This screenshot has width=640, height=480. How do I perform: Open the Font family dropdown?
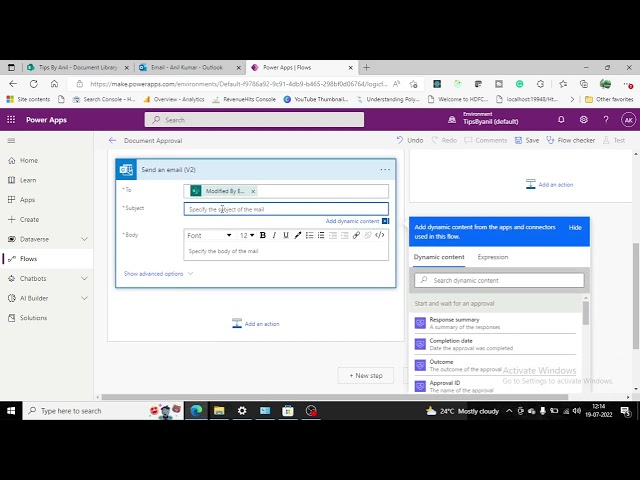tap(209, 235)
